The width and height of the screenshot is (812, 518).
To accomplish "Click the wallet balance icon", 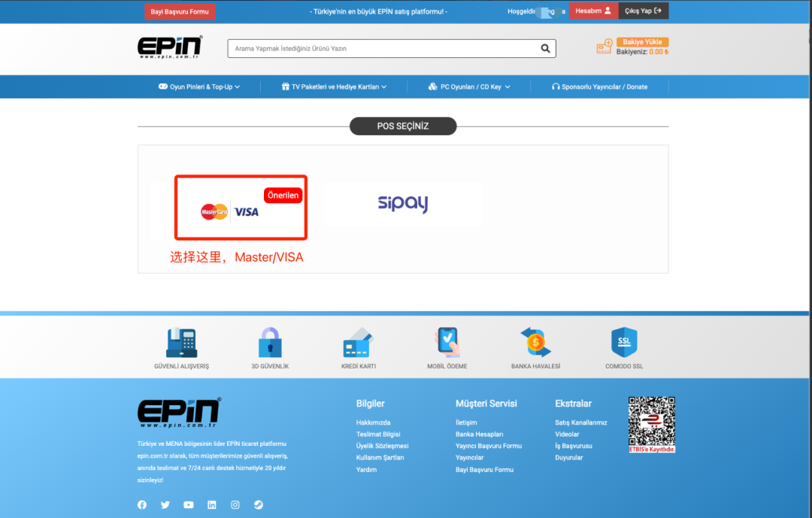I will 604,47.
